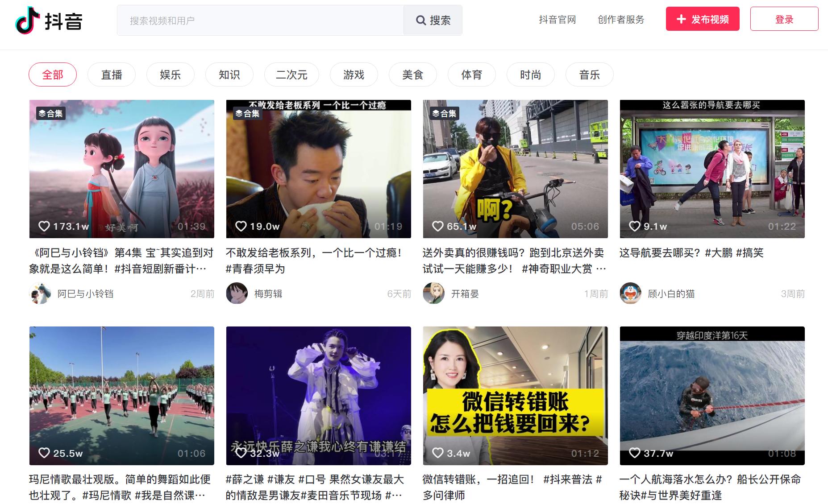828x504 pixels.
Task: Click the 合集 collection badge on 梅剪辑 video
Action: coord(248,113)
